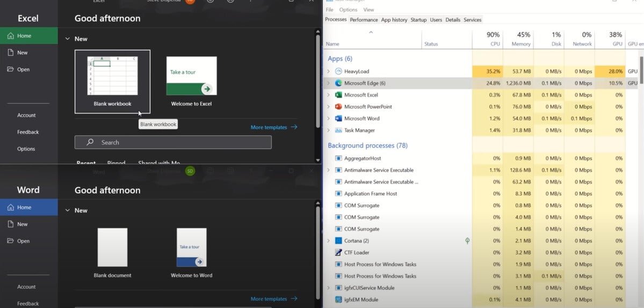This screenshot has width=644, height=308.
Task: Click the Excel search magnifier icon
Action: click(90, 142)
